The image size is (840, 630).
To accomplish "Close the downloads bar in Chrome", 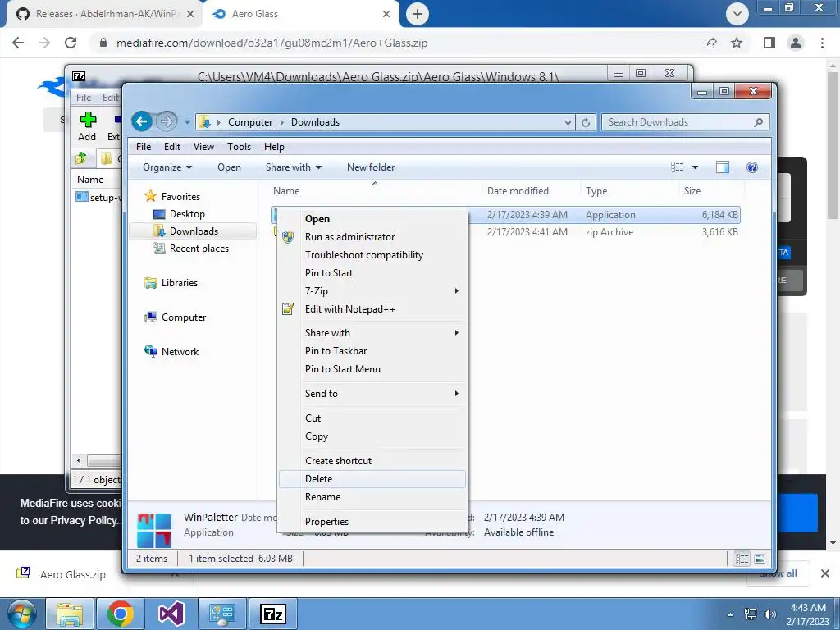I will pyautogui.click(x=825, y=573).
